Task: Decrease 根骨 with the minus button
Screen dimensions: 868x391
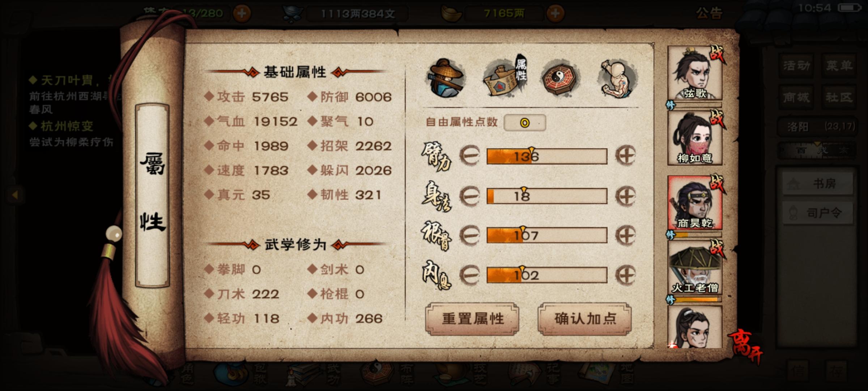Action: tap(469, 235)
